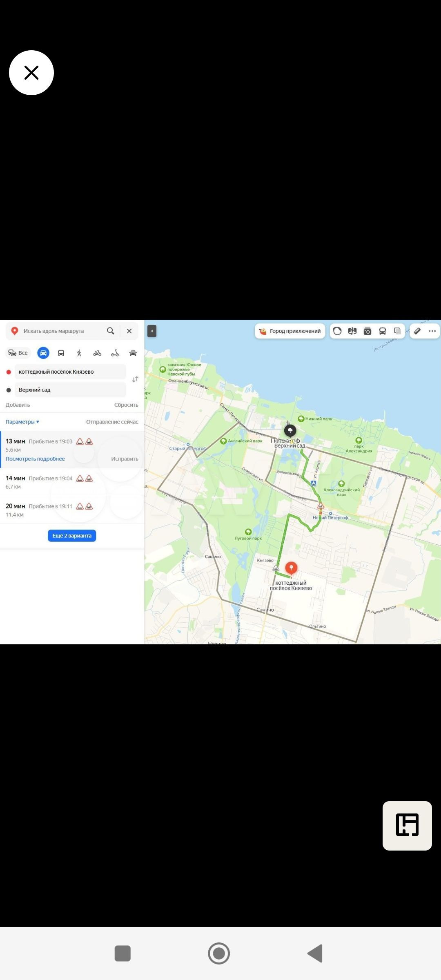Click first warning sign on 13 мин route
The width and height of the screenshot is (441, 980).
[x=80, y=441]
